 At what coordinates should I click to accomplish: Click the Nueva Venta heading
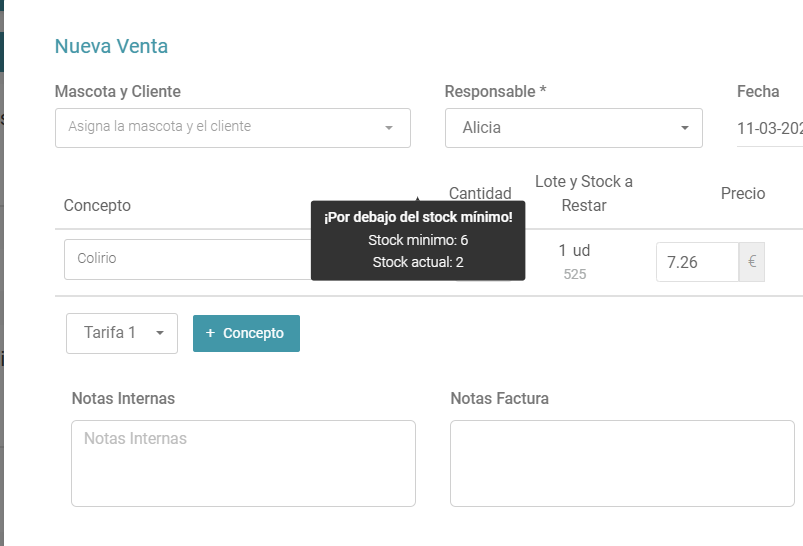point(111,46)
